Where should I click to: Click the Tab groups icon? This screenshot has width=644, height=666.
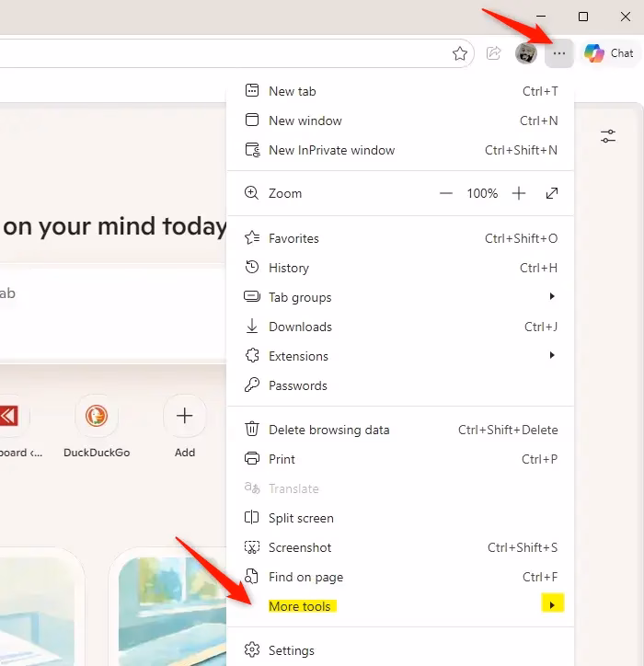tap(252, 296)
